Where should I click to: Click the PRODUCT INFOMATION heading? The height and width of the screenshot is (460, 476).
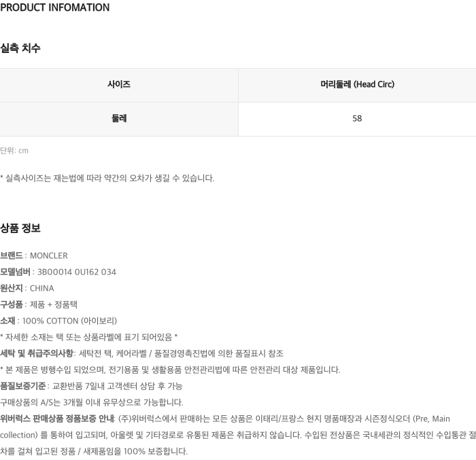[54, 7]
